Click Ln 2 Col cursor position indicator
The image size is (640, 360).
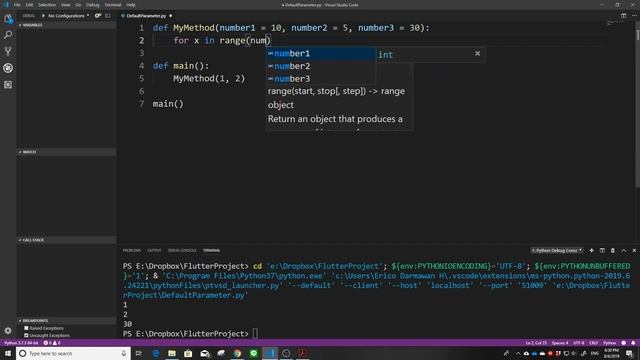click(x=536, y=343)
